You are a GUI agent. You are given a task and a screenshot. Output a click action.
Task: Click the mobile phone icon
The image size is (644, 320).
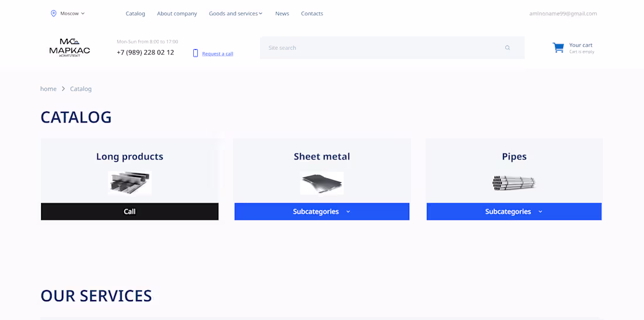[x=196, y=53]
